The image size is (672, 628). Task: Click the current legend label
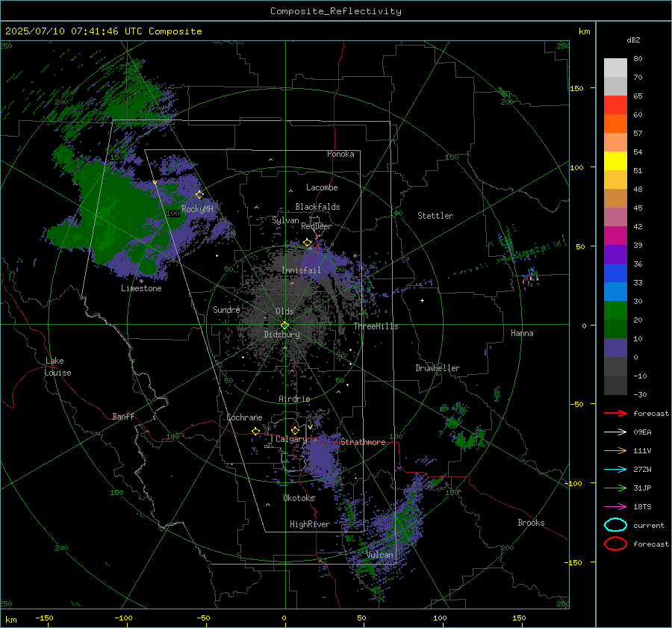click(x=649, y=526)
